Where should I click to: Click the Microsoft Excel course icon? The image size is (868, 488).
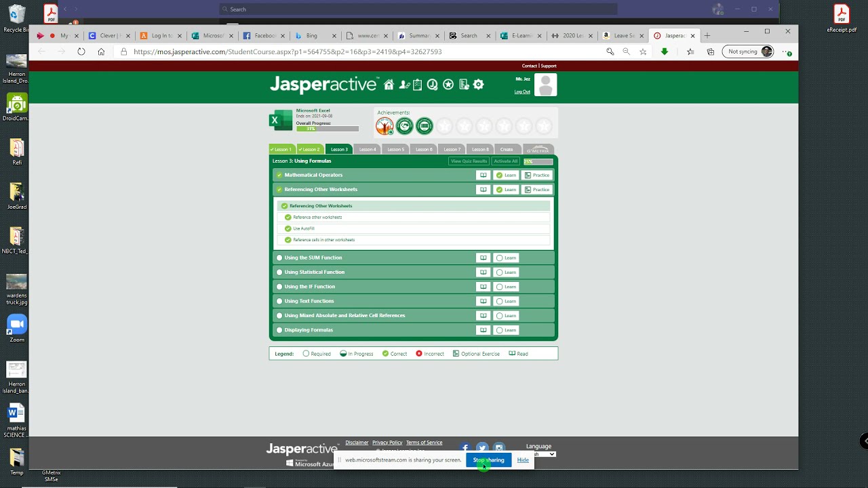pos(280,120)
